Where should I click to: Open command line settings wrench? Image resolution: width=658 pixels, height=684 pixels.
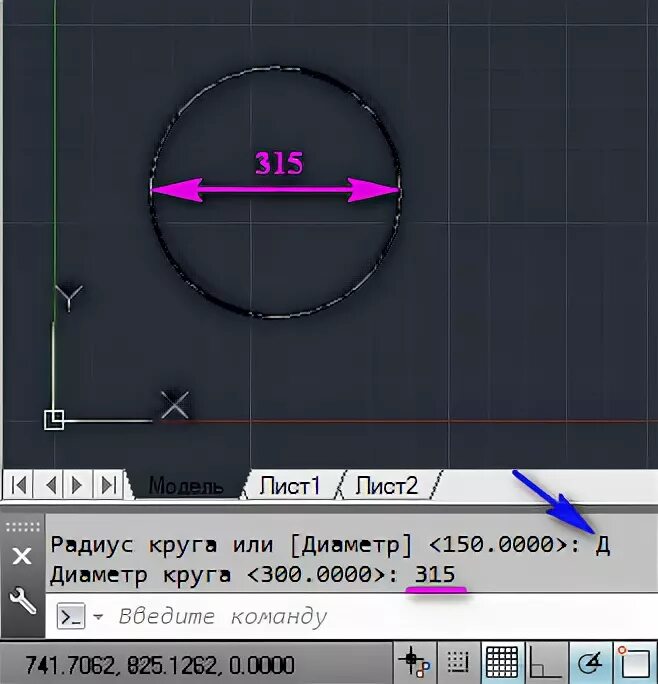22,601
